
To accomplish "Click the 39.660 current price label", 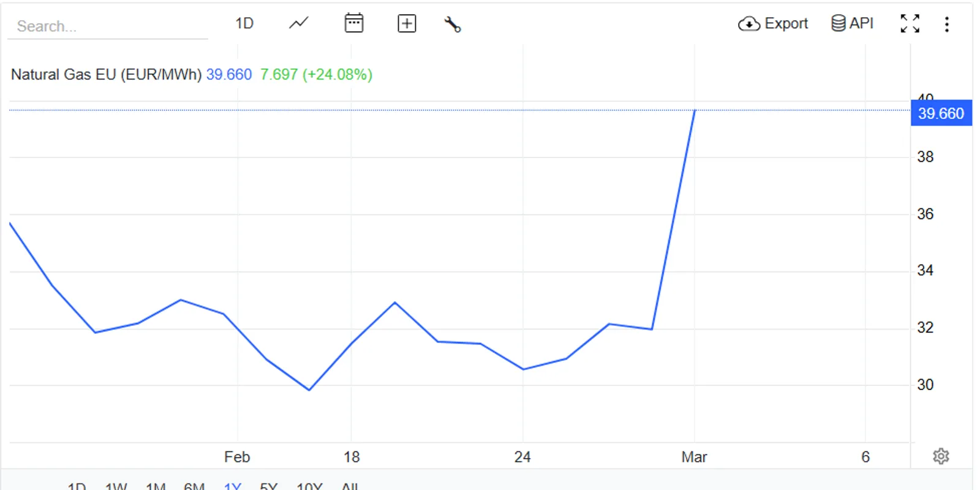I will [941, 114].
